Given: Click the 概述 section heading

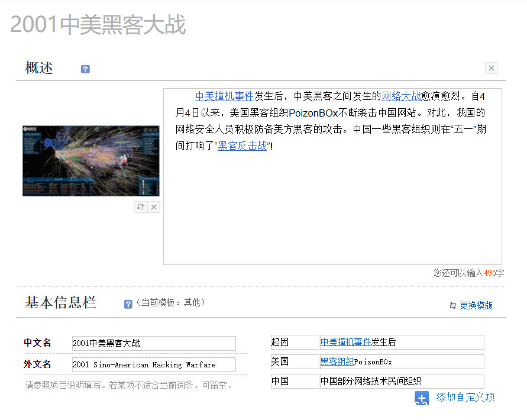Looking at the screenshot, I should point(39,68).
